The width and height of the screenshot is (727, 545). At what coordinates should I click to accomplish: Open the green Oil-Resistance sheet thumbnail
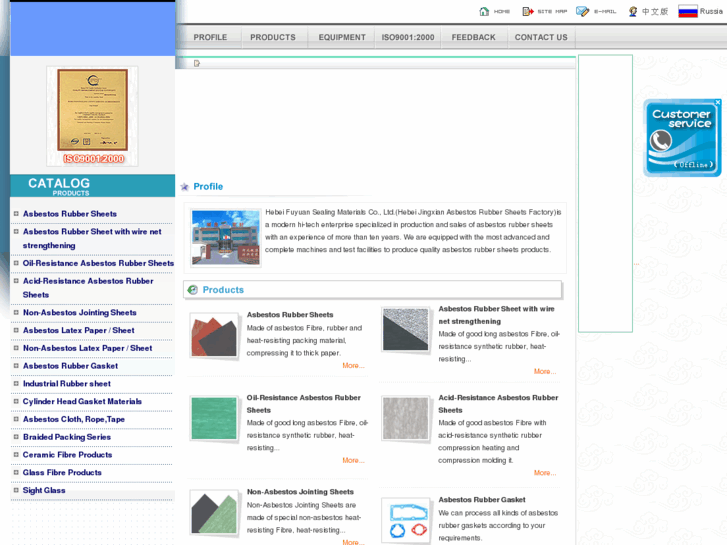[x=214, y=418]
